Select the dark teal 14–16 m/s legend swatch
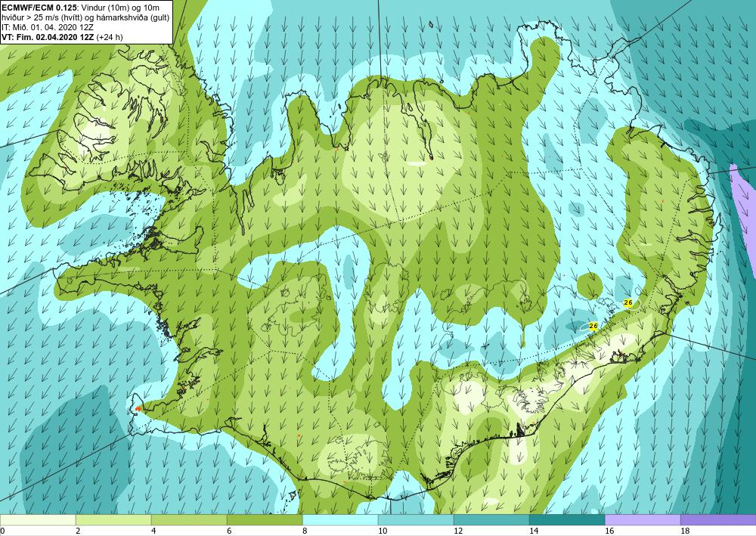The image size is (756, 536). pyautogui.click(x=567, y=520)
